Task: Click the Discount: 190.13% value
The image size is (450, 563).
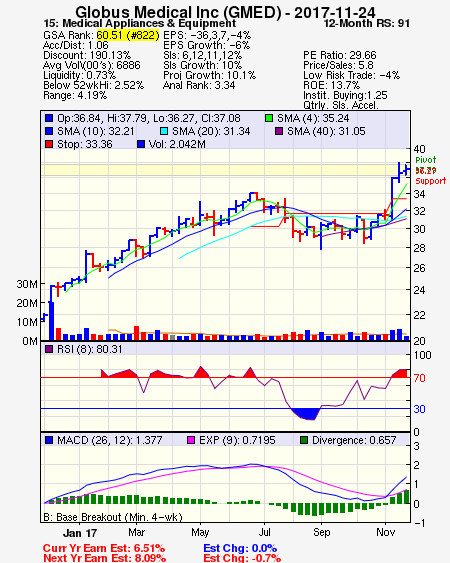Action: click(x=87, y=55)
